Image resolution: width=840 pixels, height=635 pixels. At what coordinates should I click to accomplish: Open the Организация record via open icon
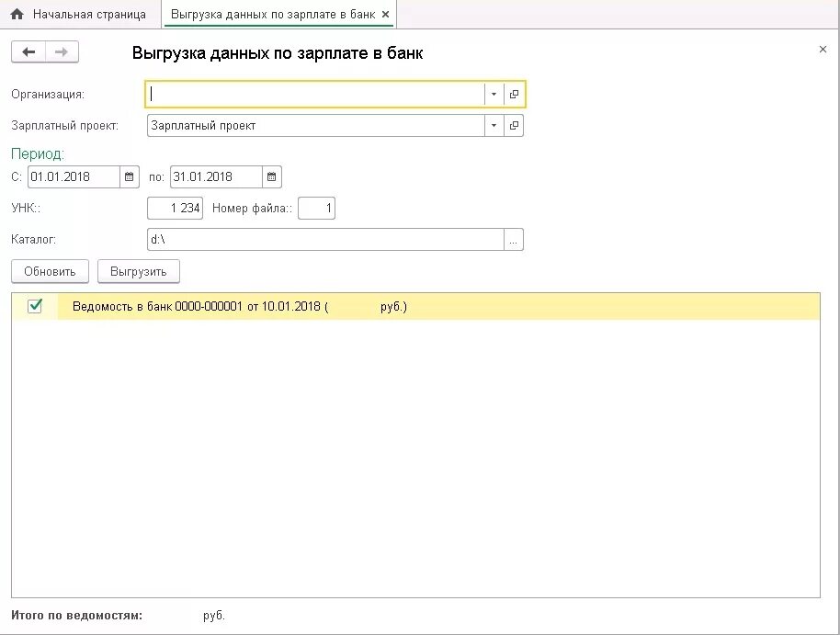point(514,95)
